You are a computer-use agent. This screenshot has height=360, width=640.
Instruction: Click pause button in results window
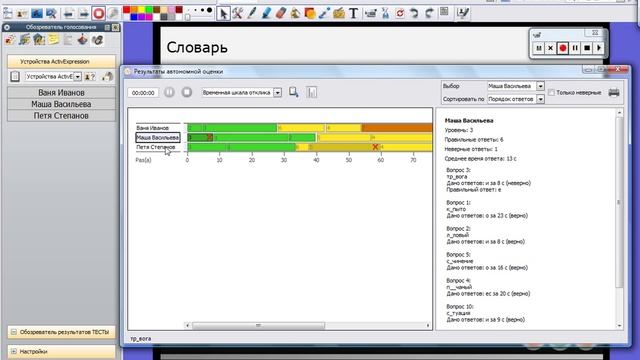169,92
